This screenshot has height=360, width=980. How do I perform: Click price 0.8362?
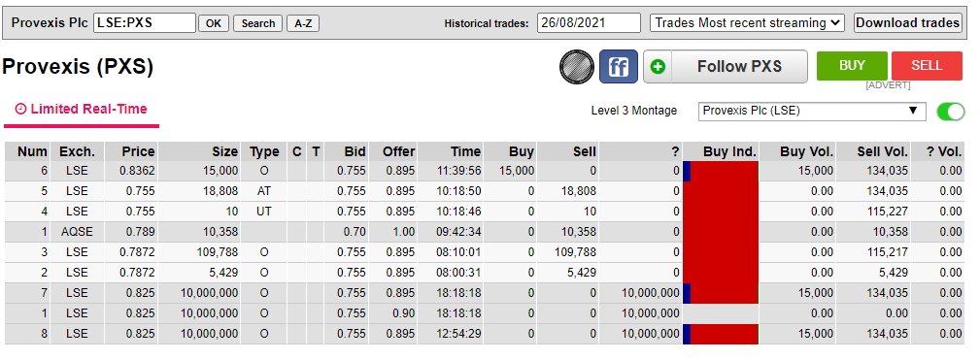pos(137,171)
